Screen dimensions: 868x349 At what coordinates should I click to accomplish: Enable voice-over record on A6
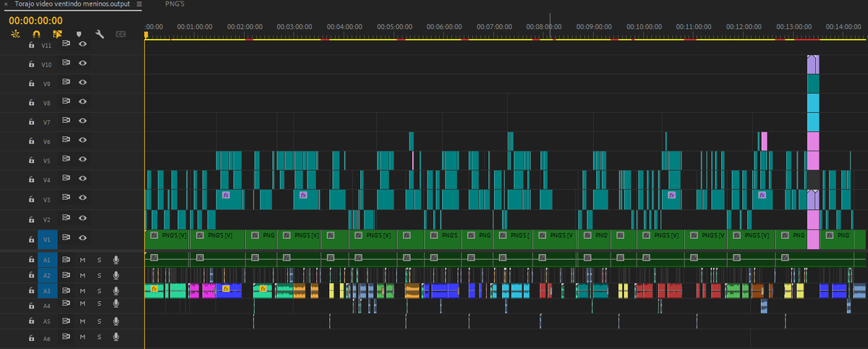115,337
